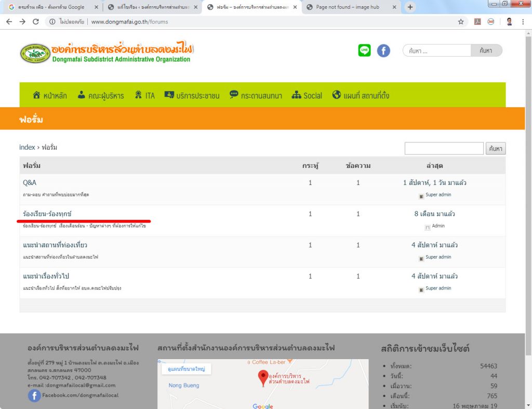Screen dimensions: 532x409
Task: Click the forum search text box
Action: pos(444,149)
